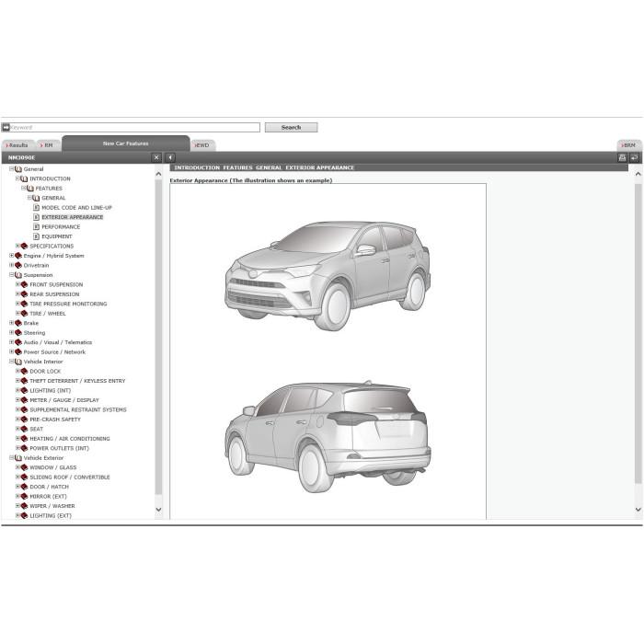Expand the FRONT SUSPENSION node
The height and width of the screenshot is (644, 644).
pos(17,284)
